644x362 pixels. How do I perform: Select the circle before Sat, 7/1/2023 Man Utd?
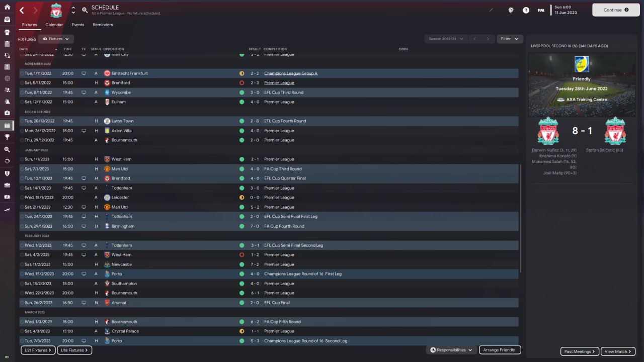(22, 169)
